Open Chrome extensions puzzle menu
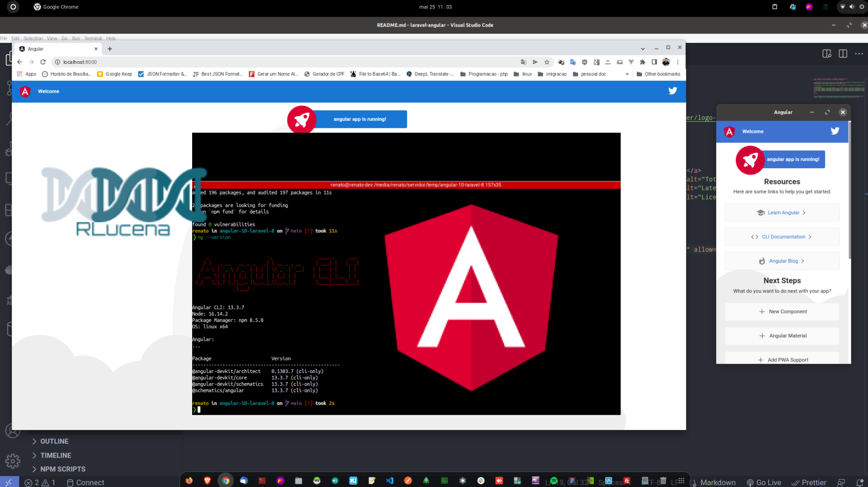868x487 pixels. pos(642,62)
